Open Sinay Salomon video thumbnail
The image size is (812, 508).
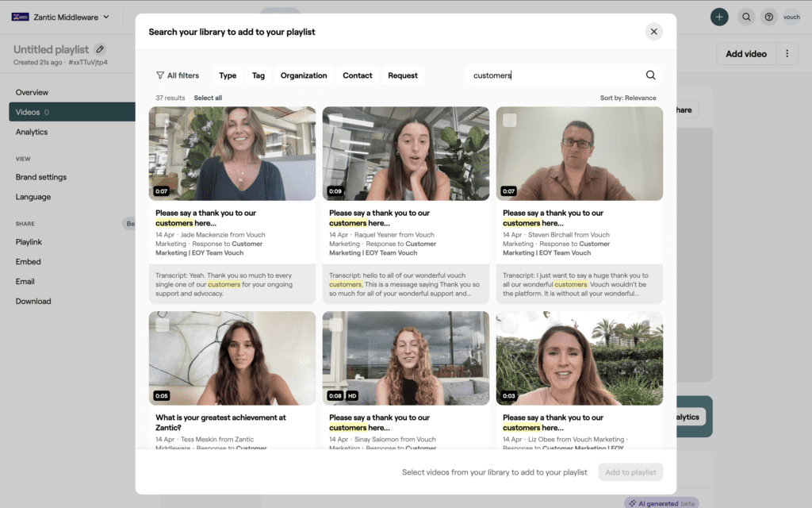click(x=405, y=358)
